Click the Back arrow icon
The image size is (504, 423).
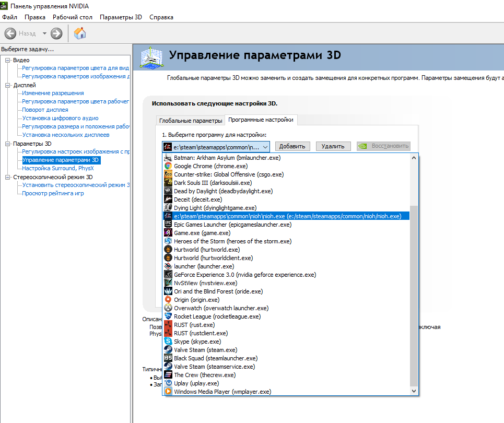pos(10,33)
